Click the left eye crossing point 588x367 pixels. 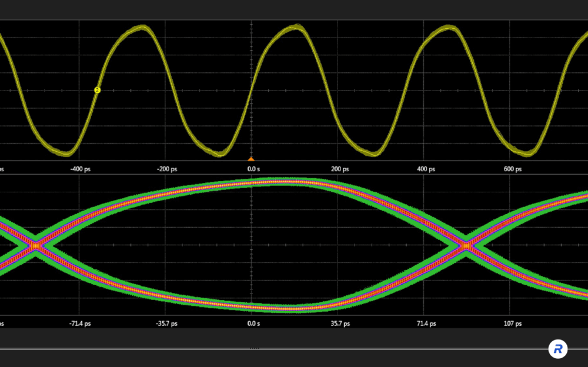pos(36,245)
